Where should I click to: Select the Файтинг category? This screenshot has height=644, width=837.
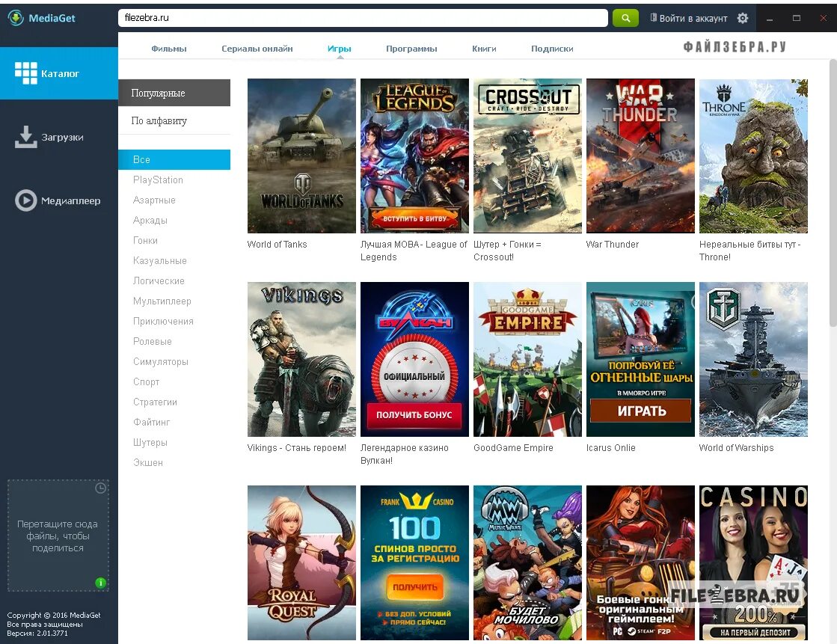click(x=152, y=423)
